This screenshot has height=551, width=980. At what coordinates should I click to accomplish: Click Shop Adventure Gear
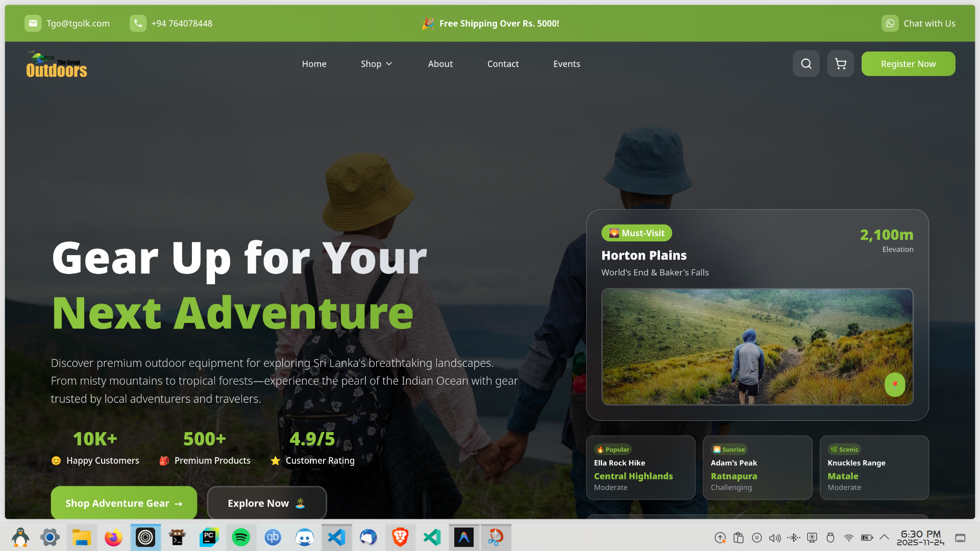pyautogui.click(x=124, y=503)
